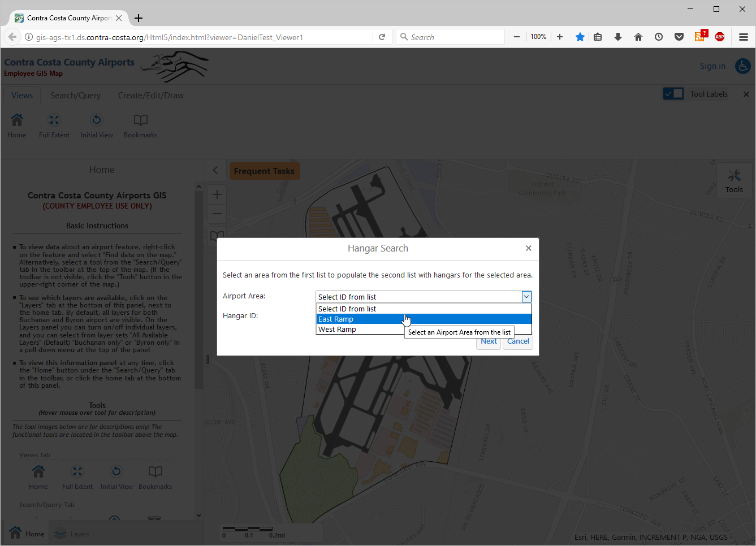Screen dimensions: 756x546
Task: Expand the Airport Area dropdown arrow
Action: coord(526,297)
